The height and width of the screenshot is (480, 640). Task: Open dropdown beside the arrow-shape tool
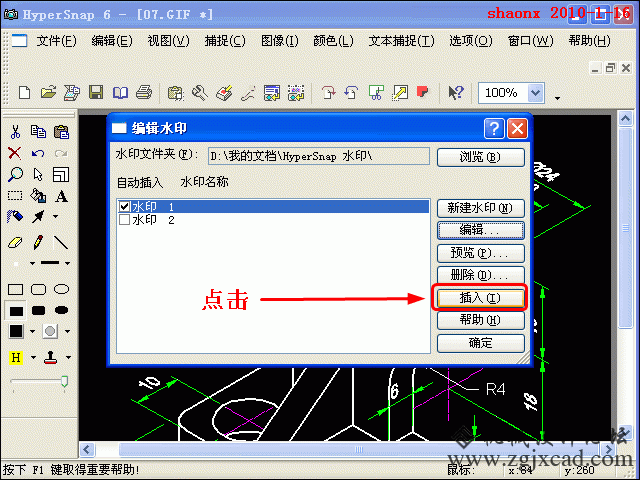(56, 217)
